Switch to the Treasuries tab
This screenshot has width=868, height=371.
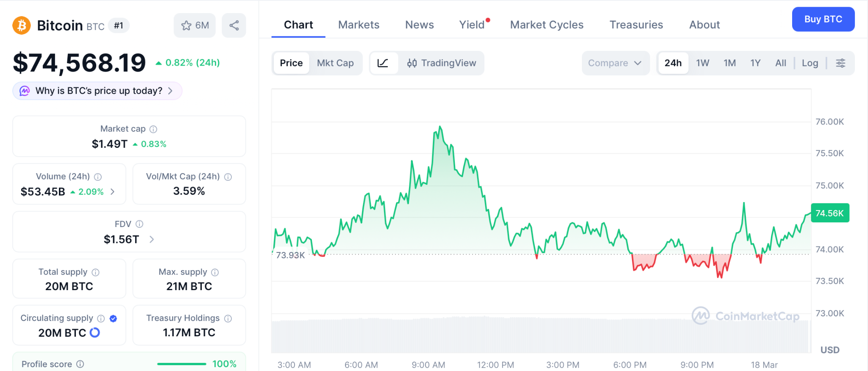636,25
